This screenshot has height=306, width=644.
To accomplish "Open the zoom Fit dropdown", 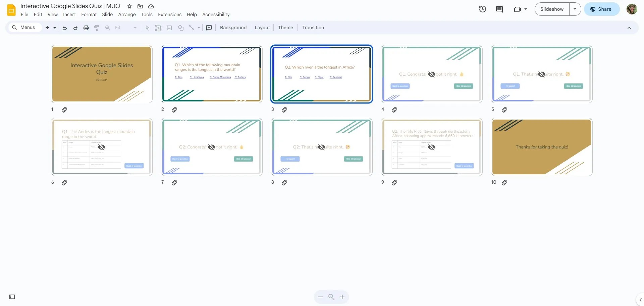I will point(135,28).
